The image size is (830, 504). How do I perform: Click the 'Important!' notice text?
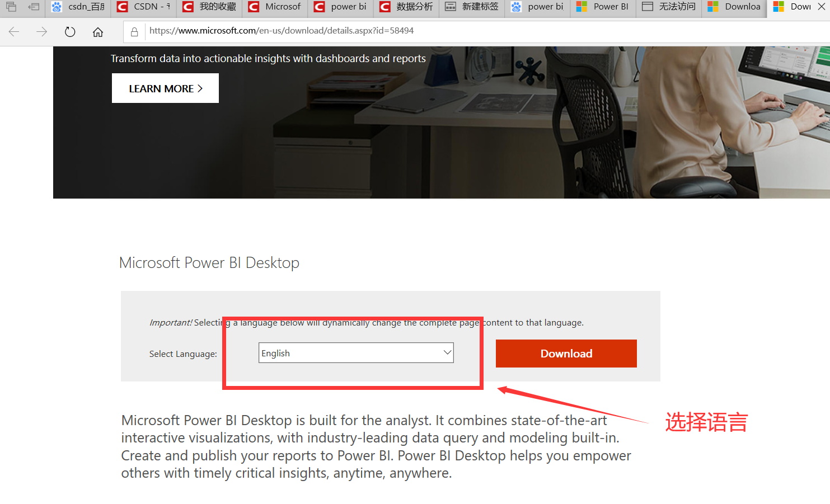click(367, 323)
